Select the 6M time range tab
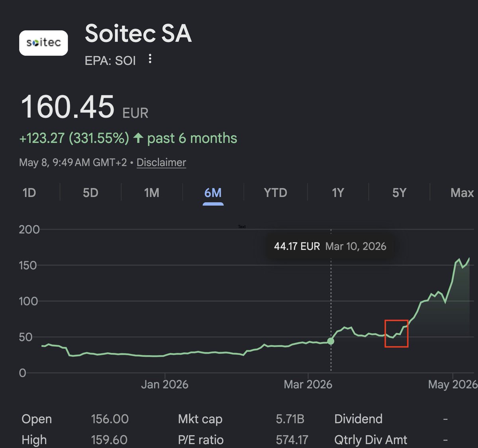The width and height of the screenshot is (478, 448). click(213, 193)
